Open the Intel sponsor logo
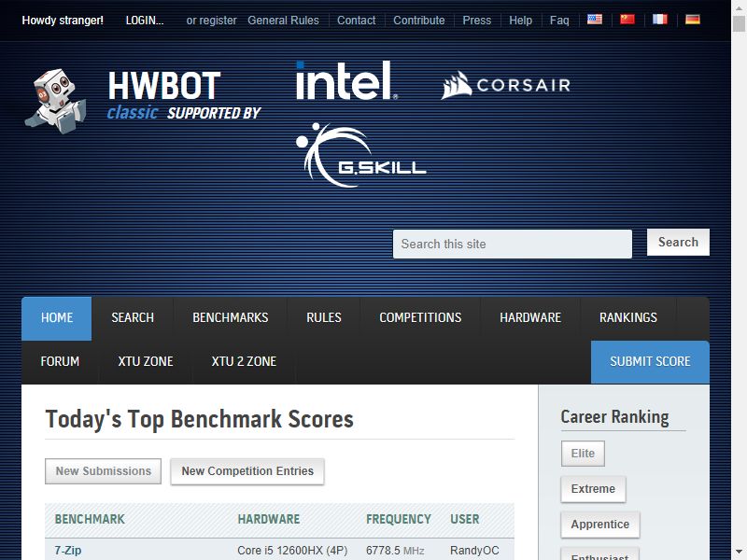The width and height of the screenshot is (747, 560). [x=346, y=80]
